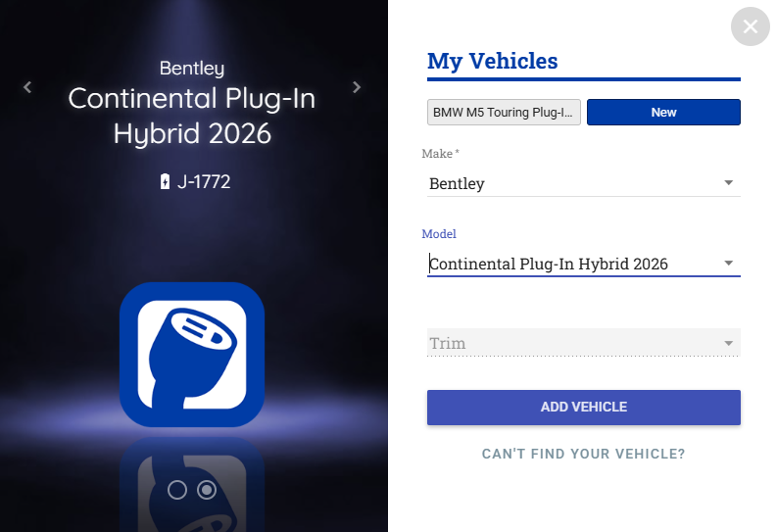The height and width of the screenshot is (532, 777).
Task: Click the blue charging plug logo
Action: [x=192, y=354]
